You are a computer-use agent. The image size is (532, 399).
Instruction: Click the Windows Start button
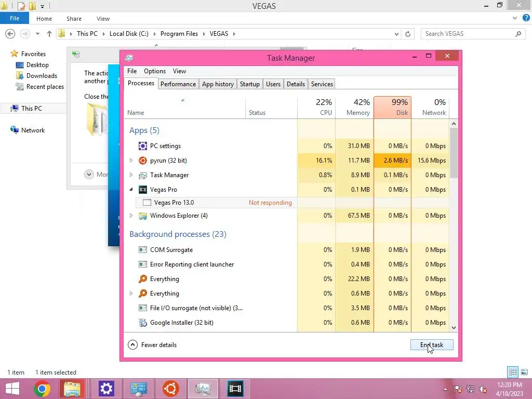point(12,389)
